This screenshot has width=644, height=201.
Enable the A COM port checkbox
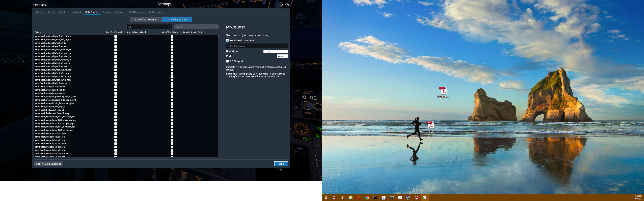228,61
